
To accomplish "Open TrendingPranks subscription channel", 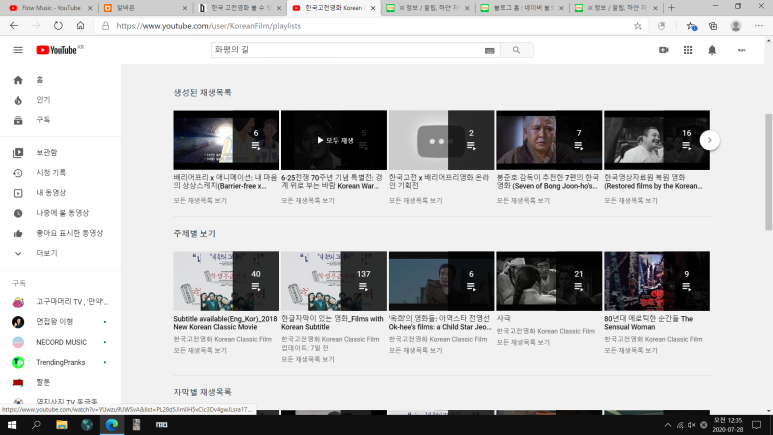I will (x=60, y=362).
